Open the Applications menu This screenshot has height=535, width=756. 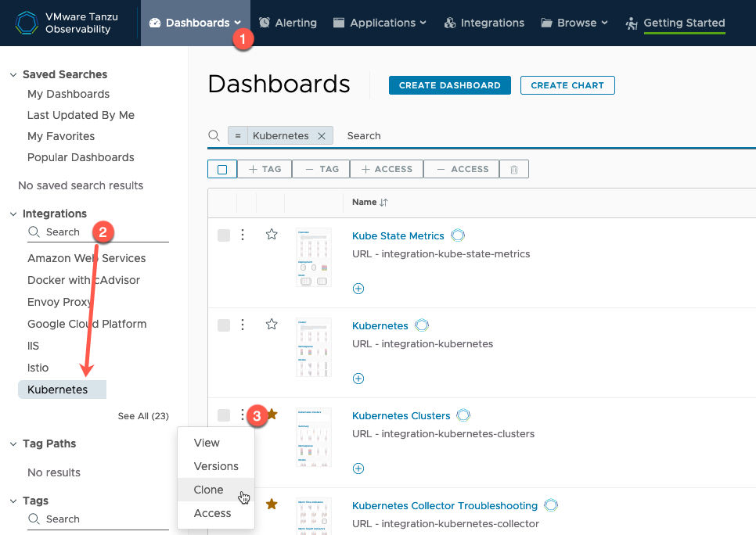click(x=380, y=23)
